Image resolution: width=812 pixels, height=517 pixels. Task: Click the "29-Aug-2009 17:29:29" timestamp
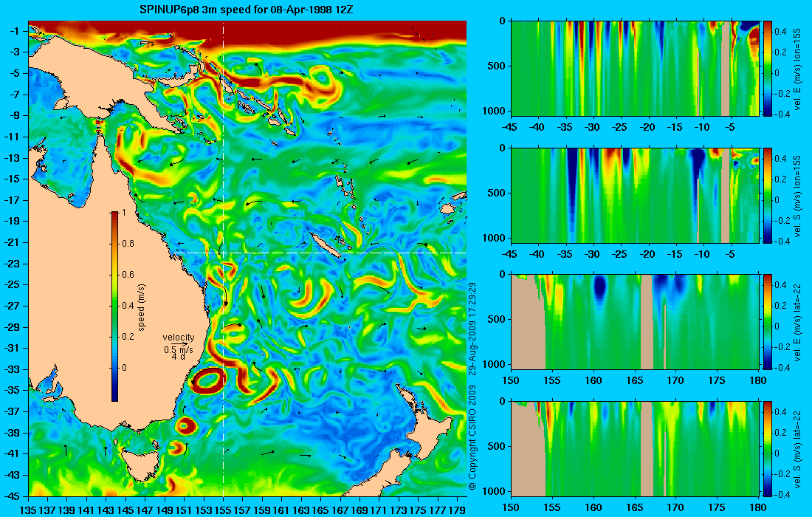coord(472,329)
